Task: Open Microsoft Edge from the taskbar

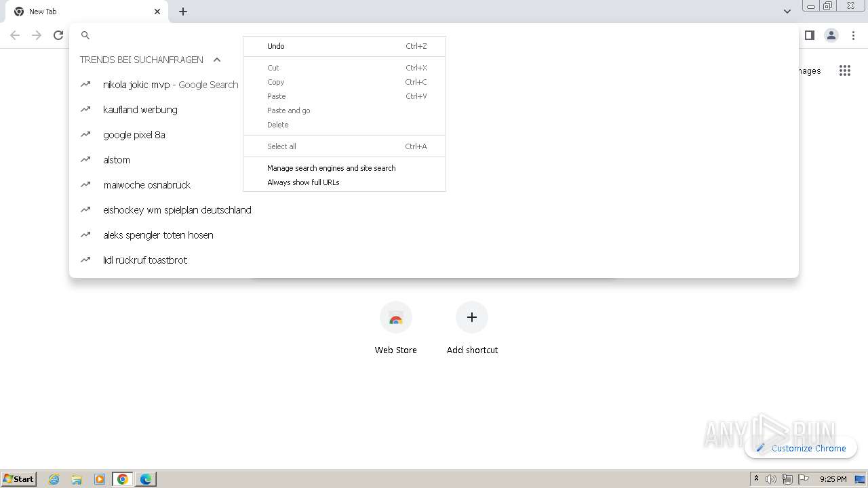Action: click(146, 479)
